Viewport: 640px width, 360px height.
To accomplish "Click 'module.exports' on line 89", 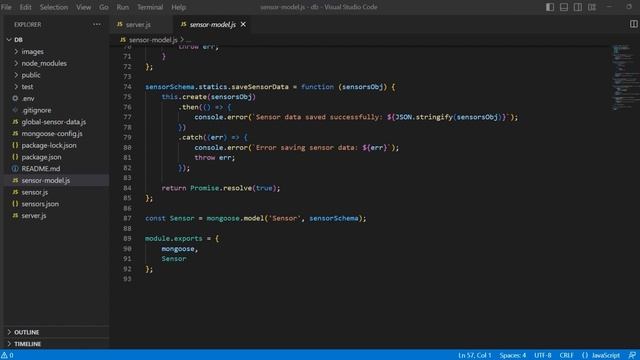I will click(173, 238).
